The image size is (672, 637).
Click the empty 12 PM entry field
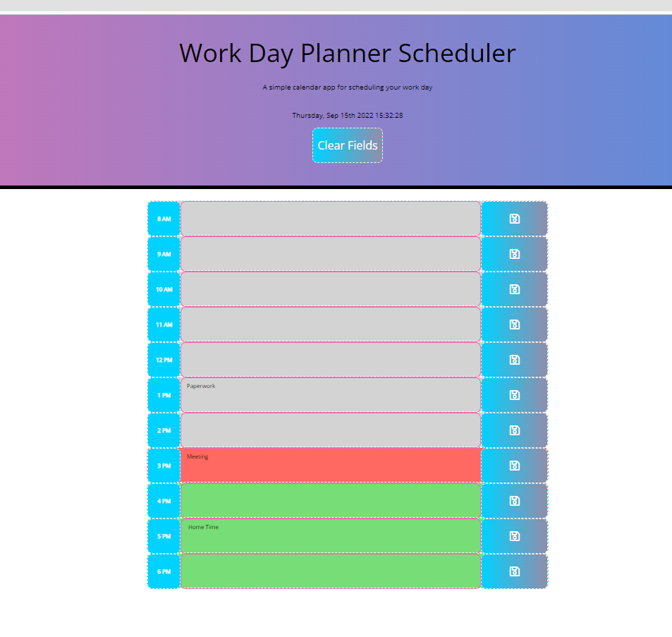coord(330,359)
